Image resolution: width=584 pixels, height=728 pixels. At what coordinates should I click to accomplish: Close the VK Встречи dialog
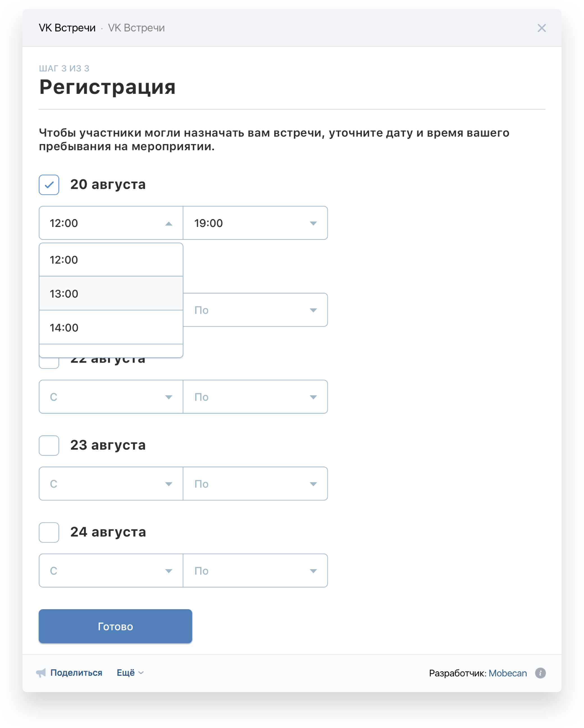click(542, 28)
